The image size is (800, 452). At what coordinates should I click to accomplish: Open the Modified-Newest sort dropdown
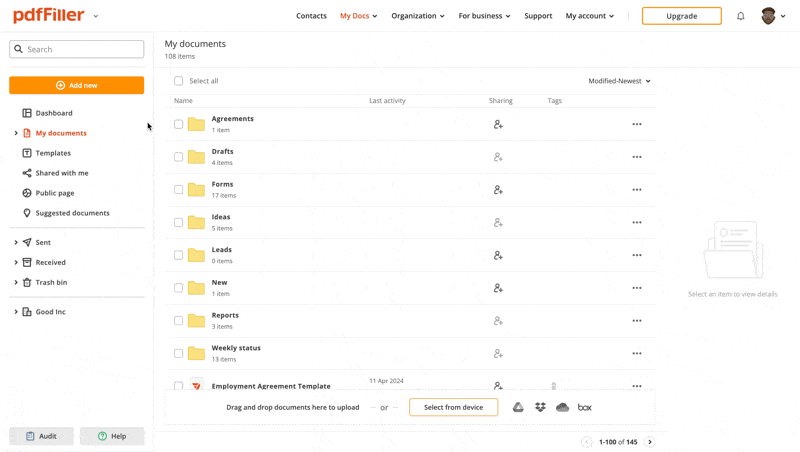(x=619, y=81)
